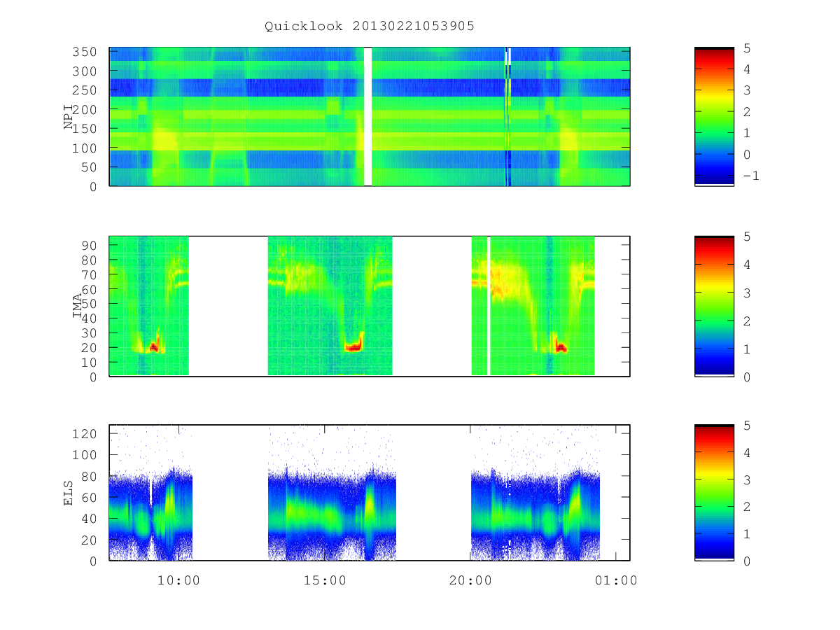Click the 4 label on ELS color bar

click(x=746, y=452)
